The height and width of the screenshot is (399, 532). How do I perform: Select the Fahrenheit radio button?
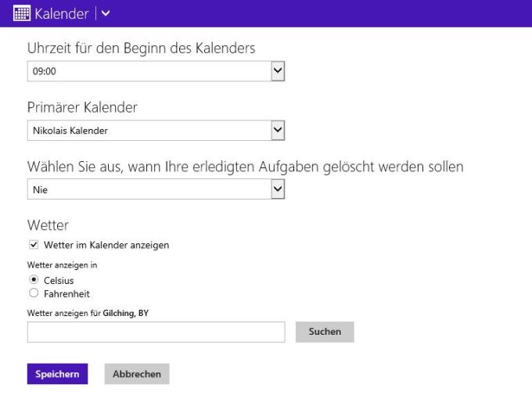[x=34, y=293]
